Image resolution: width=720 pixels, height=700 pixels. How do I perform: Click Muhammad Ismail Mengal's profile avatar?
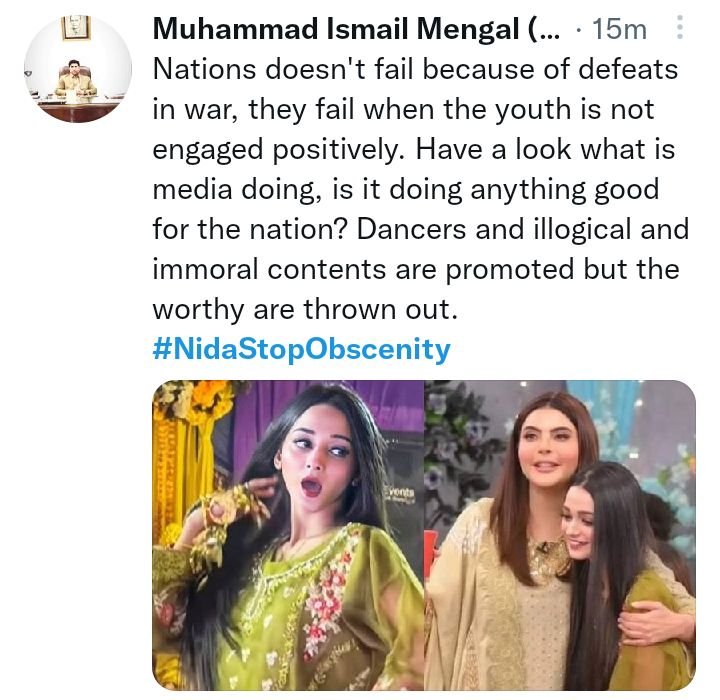tap(77, 68)
